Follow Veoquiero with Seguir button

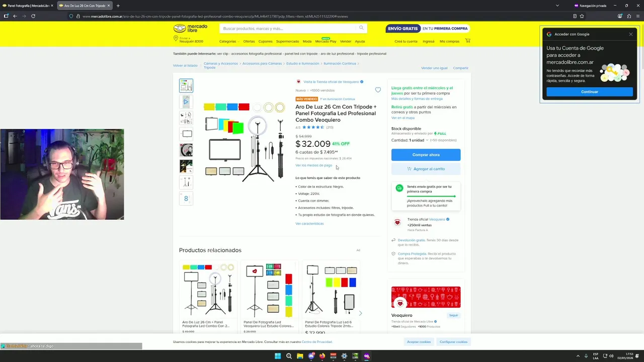[x=454, y=315]
